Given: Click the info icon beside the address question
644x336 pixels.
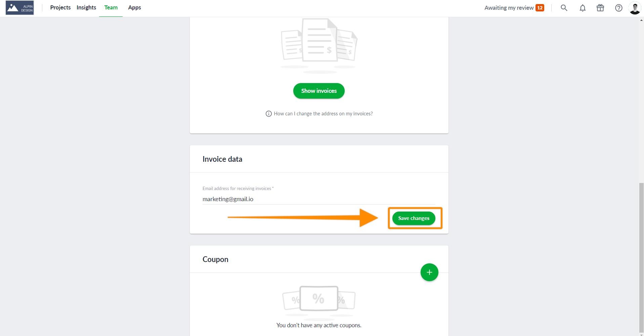Looking at the screenshot, I should pyautogui.click(x=268, y=114).
